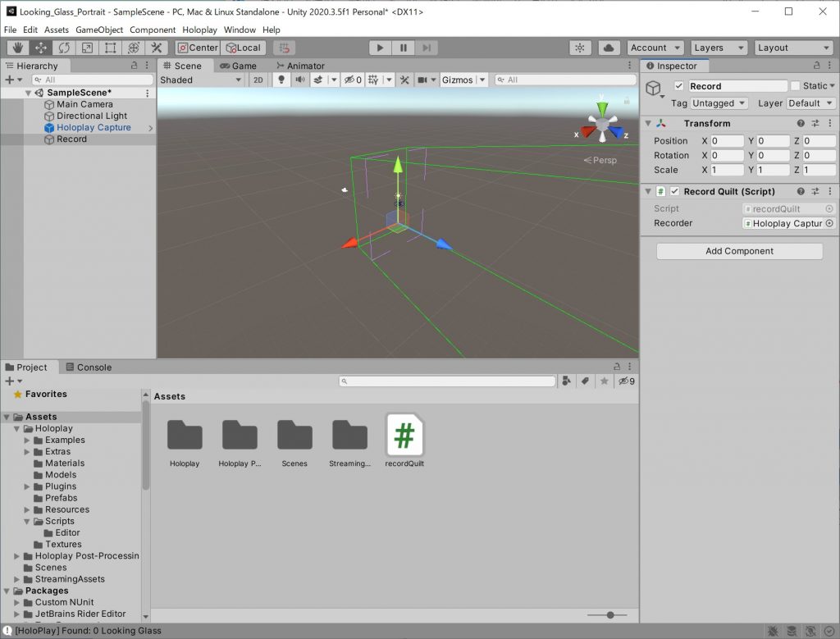The image size is (840, 639).
Task: Click the Add Component button
Action: (x=739, y=251)
